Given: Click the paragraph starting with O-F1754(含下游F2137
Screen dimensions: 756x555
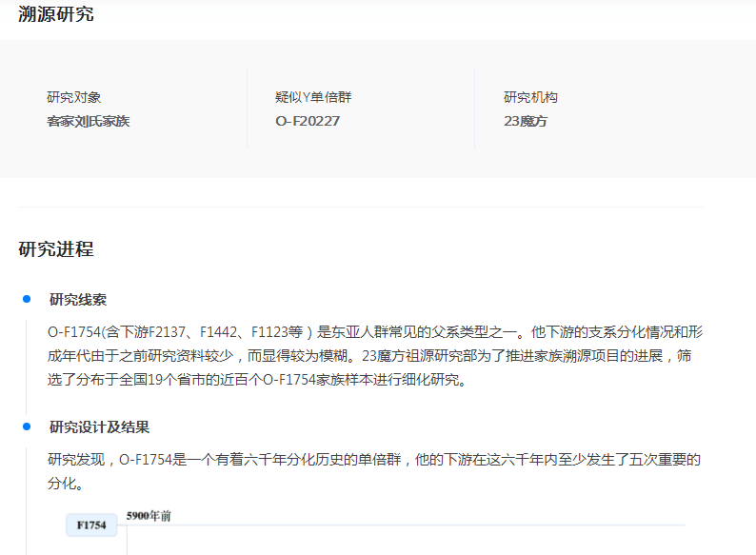Looking at the screenshot, I should click(375, 356).
